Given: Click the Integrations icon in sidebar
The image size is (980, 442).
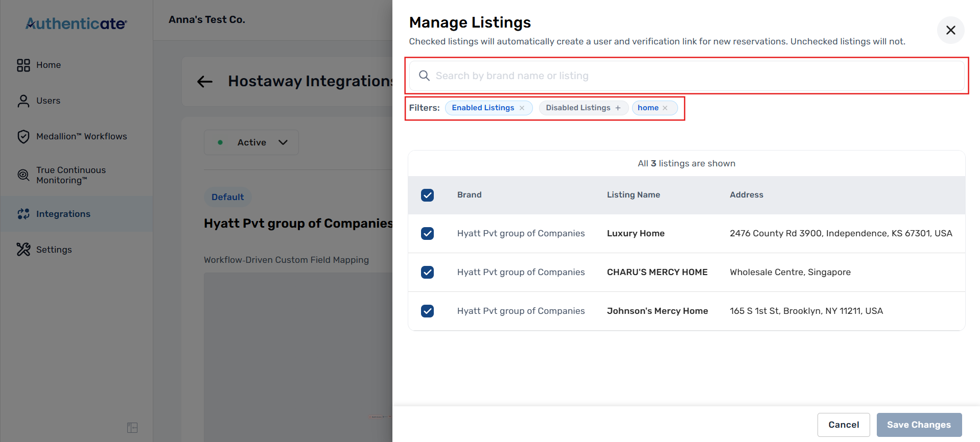Looking at the screenshot, I should (24, 214).
